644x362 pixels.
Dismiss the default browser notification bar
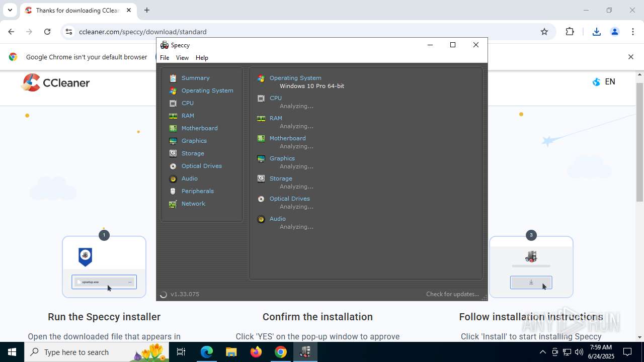tap(630, 57)
